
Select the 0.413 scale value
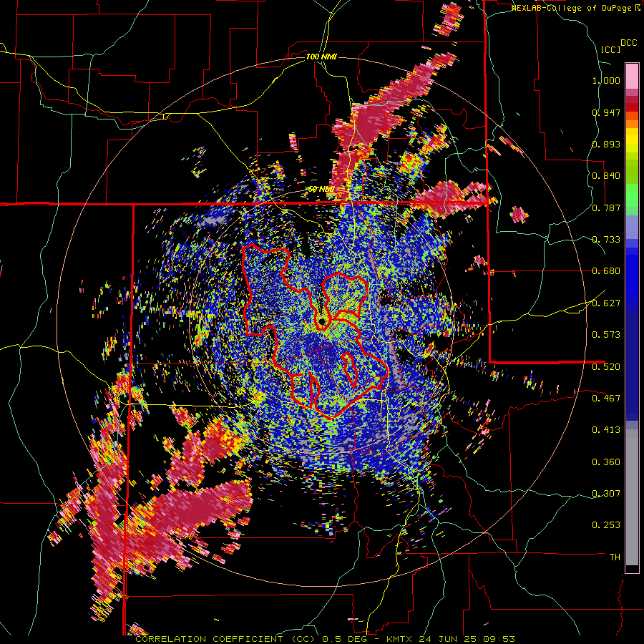point(606,430)
